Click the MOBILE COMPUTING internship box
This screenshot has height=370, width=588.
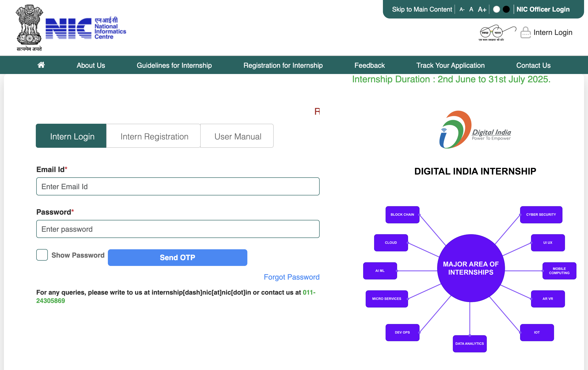[x=559, y=271]
